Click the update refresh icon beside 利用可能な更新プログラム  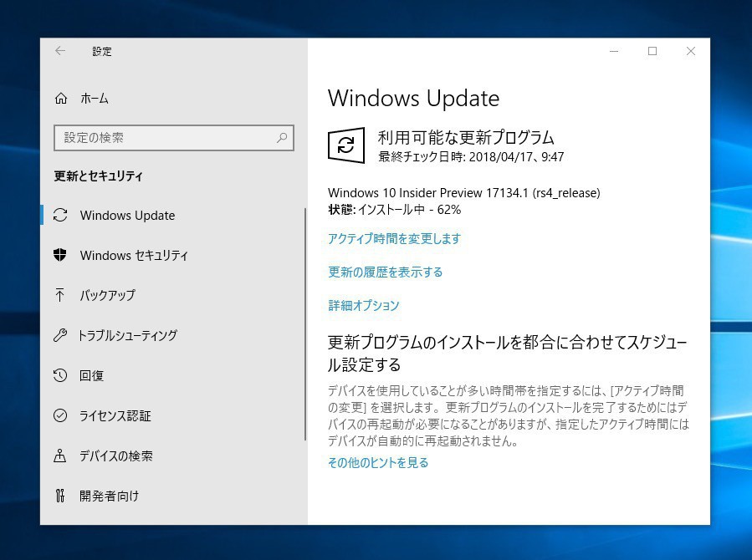click(345, 145)
